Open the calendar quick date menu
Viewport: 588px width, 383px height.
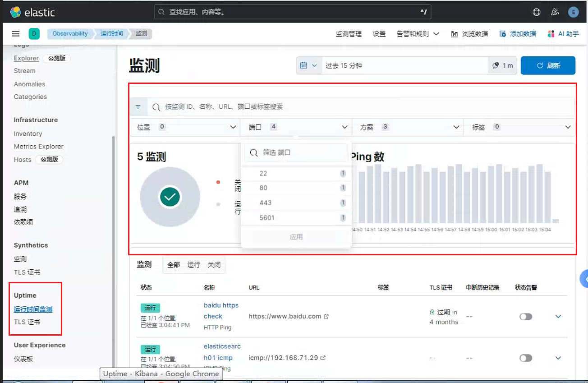click(308, 65)
